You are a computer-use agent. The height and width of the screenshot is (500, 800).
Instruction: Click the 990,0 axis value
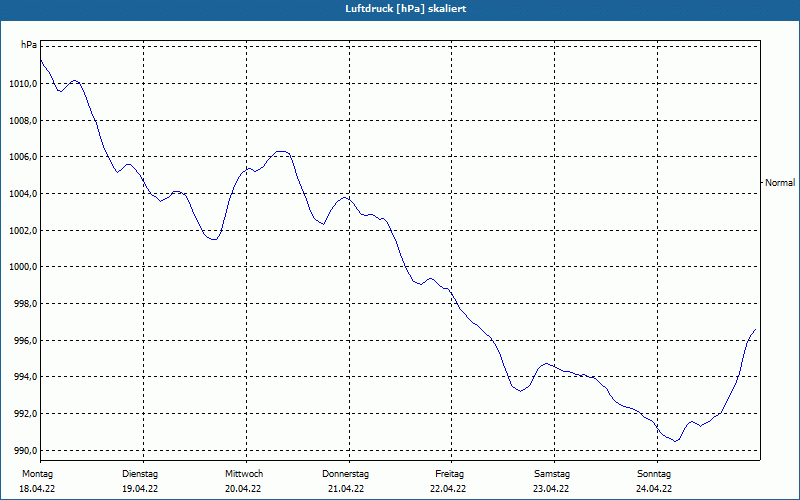pyautogui.click(x=26, y=451)
